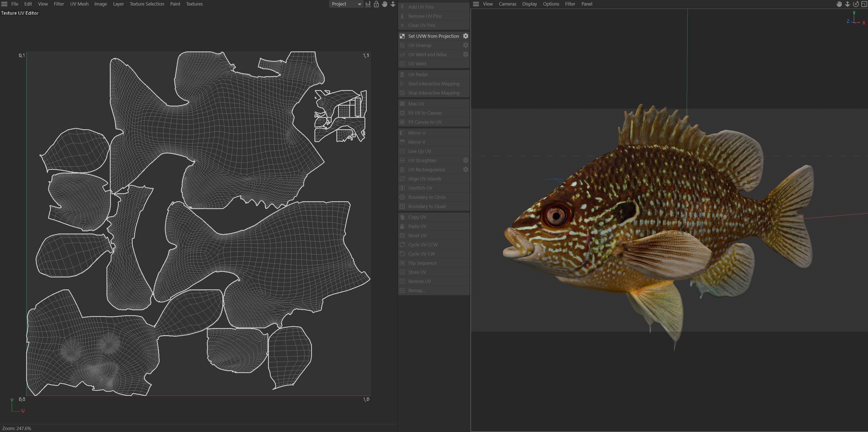Image resolution: width=868 pixels, height=432 pixels.
Task: Click Set UVW from Projection command
Action: tap(433, 36)
